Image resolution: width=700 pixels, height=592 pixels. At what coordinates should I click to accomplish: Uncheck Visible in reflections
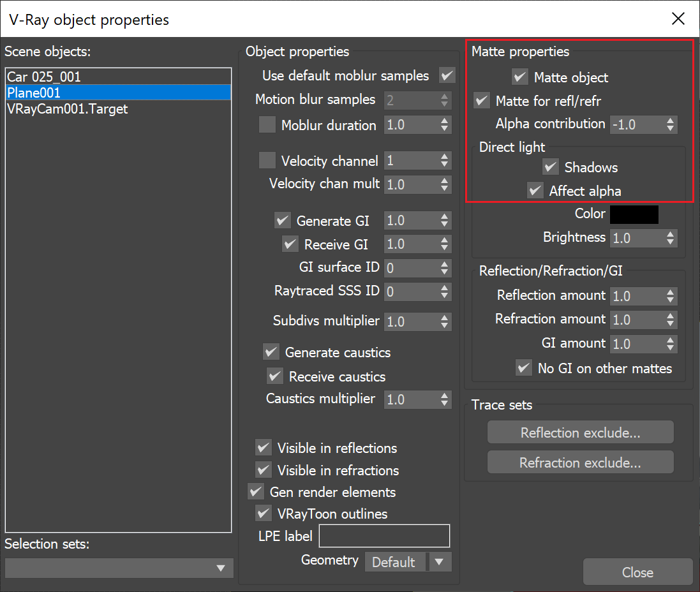click(x=264, y=447)
